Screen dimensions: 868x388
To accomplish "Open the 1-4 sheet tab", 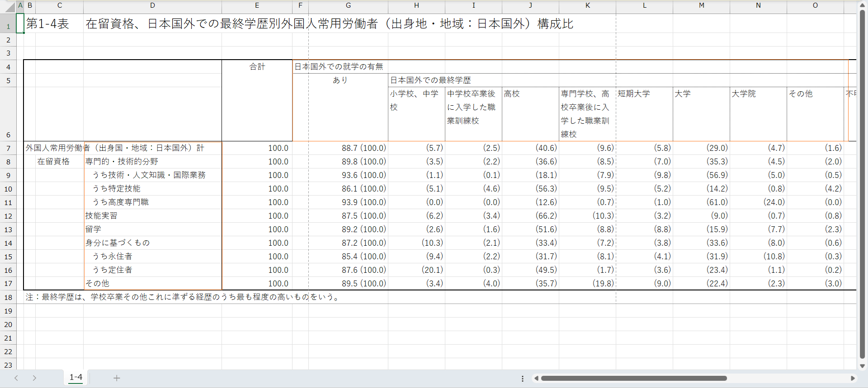I will tap(76, 378).
